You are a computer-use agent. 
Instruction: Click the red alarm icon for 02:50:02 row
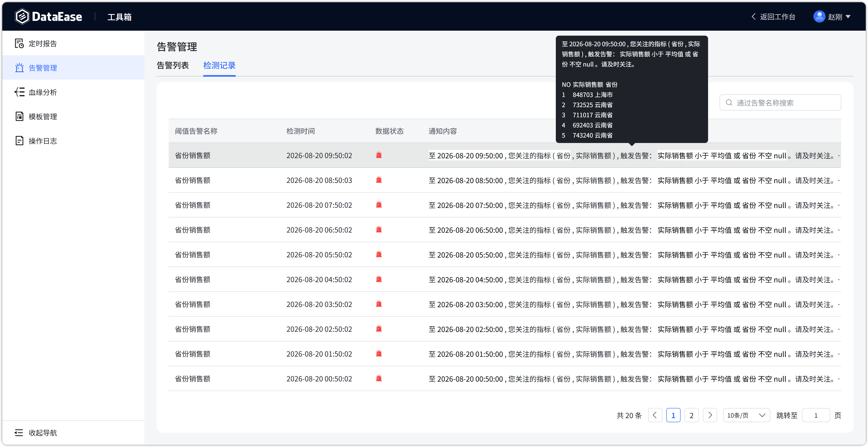point(379,329)
